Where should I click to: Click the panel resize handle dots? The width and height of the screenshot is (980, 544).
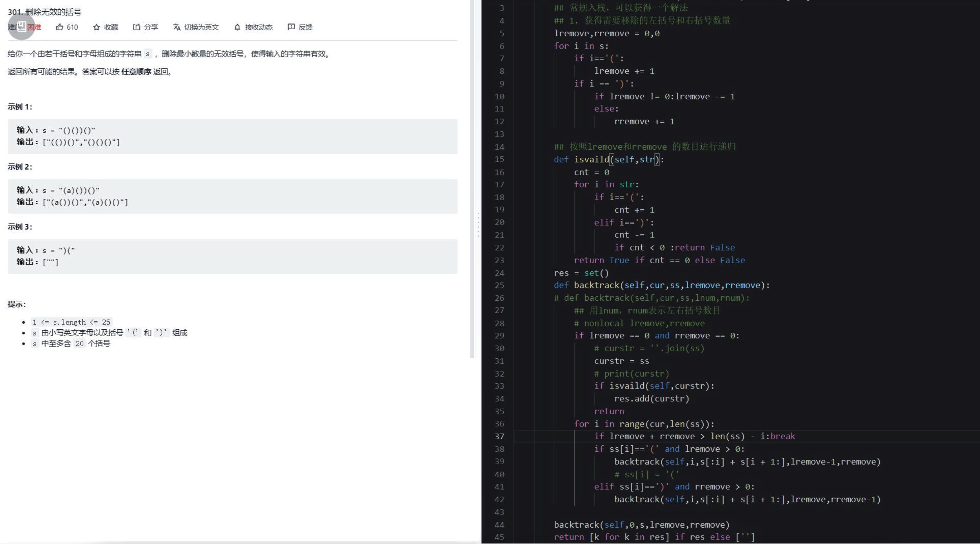pyautogui.click(x=478, y=225)
